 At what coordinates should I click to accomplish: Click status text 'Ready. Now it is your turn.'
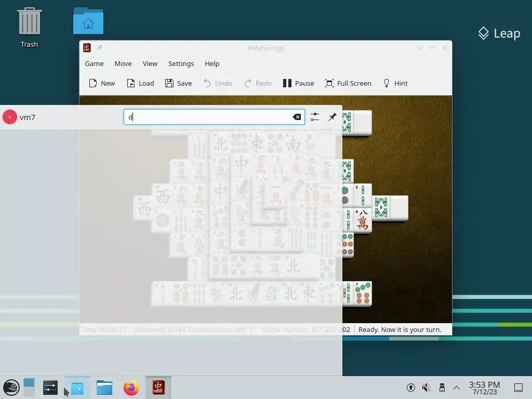[400, 329]
